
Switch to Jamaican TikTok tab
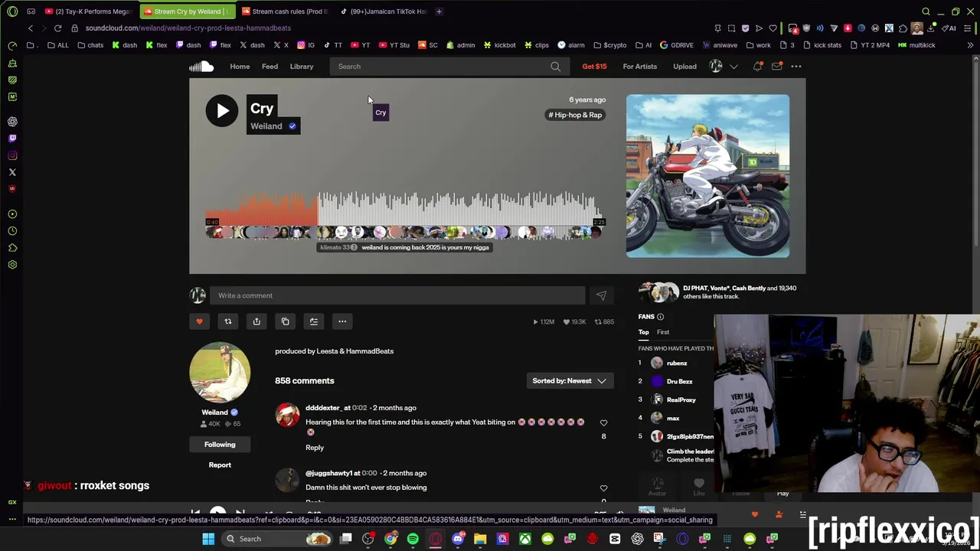[383, 11]
